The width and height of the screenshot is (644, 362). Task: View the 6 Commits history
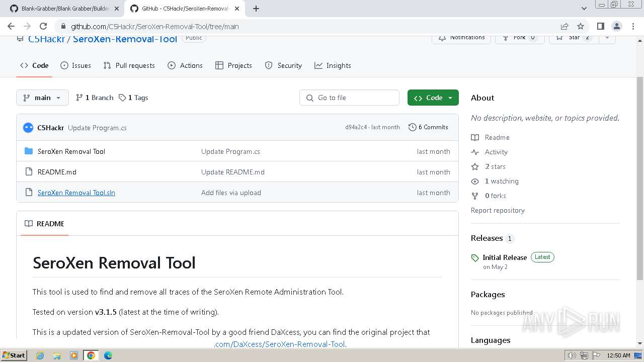point(428,127)
